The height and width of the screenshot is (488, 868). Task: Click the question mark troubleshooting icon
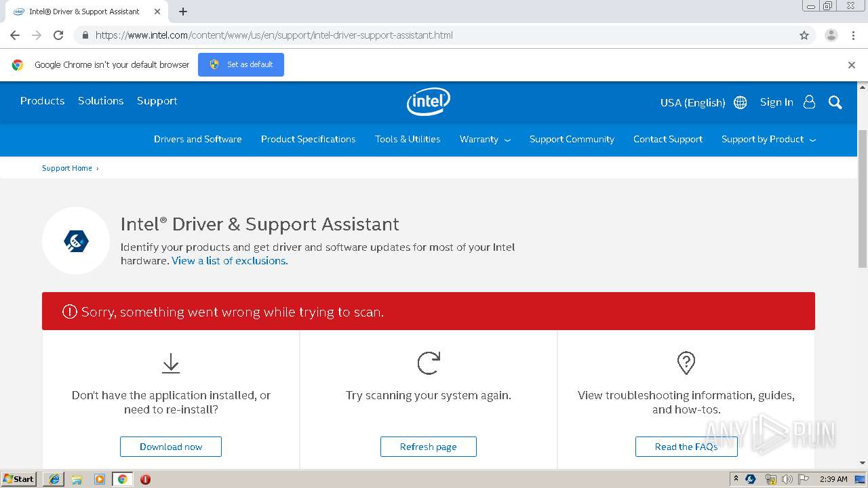pos(686,363)
